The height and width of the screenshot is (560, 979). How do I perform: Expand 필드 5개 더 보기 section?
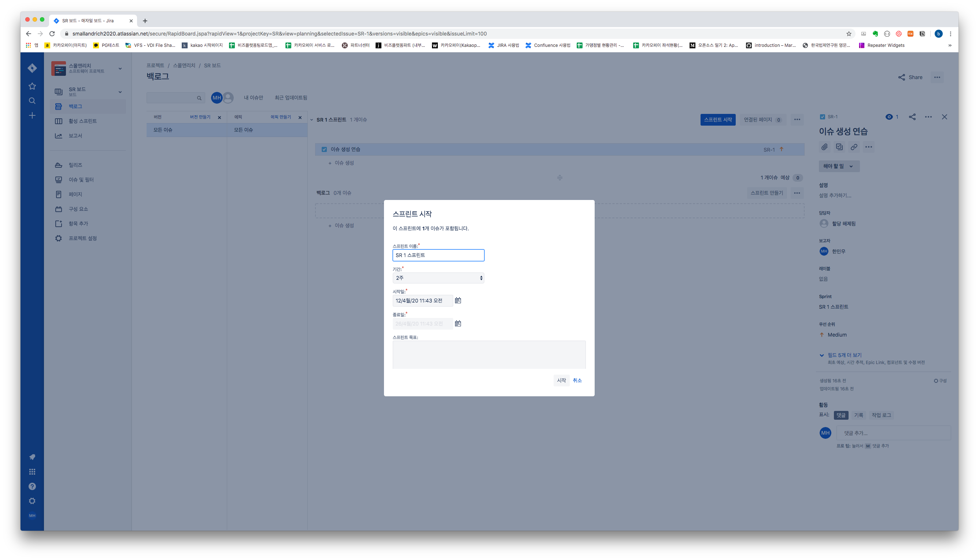coord(844,355)
